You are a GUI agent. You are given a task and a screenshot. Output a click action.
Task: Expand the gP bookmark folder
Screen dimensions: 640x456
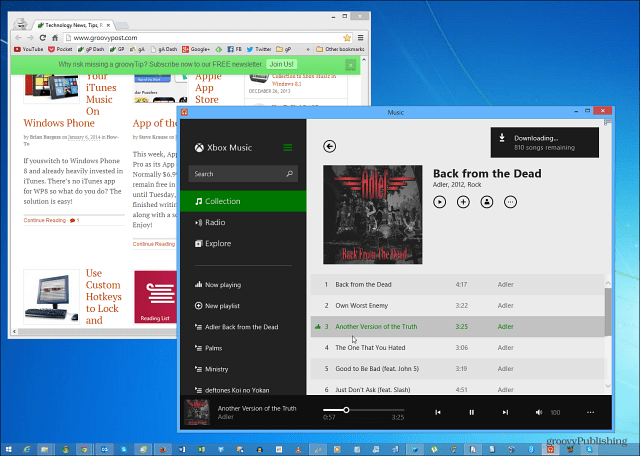pyautogui.click(x=284, y=49)
